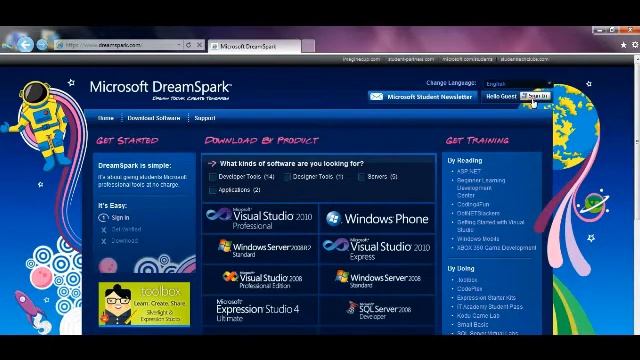Open the Visual Studio 2010 Express tile
This screenshot has height=360, width=640.
pos(377,249)
